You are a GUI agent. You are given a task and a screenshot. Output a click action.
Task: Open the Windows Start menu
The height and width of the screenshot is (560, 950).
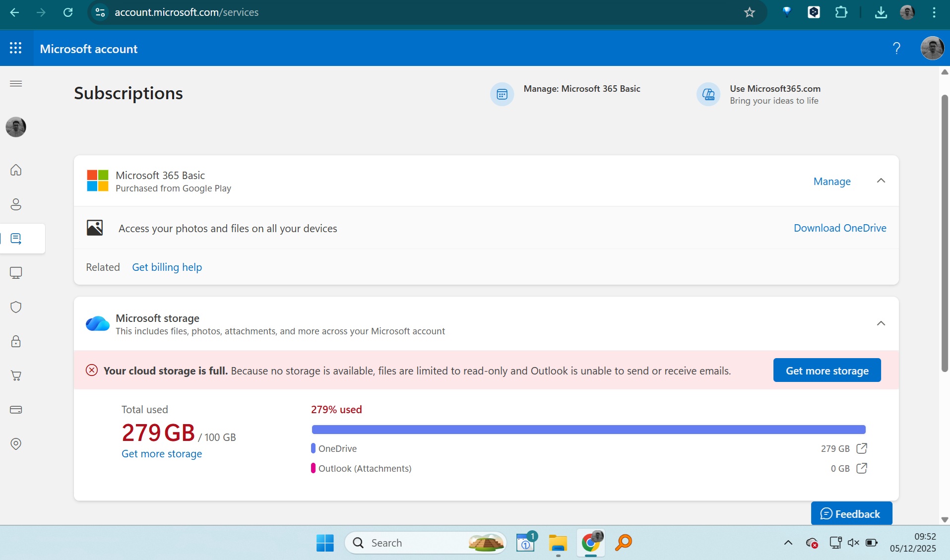tap(325, 543)
